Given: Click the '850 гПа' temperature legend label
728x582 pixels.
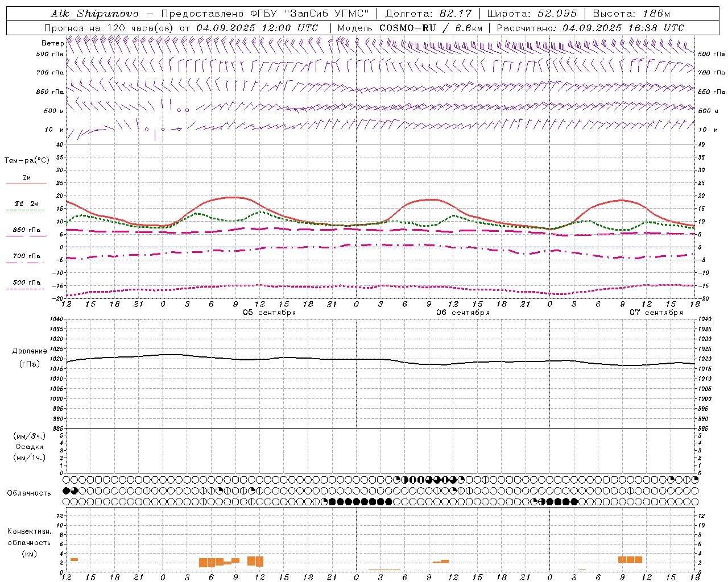Looking at the screenshot, I should pos(26,230).
